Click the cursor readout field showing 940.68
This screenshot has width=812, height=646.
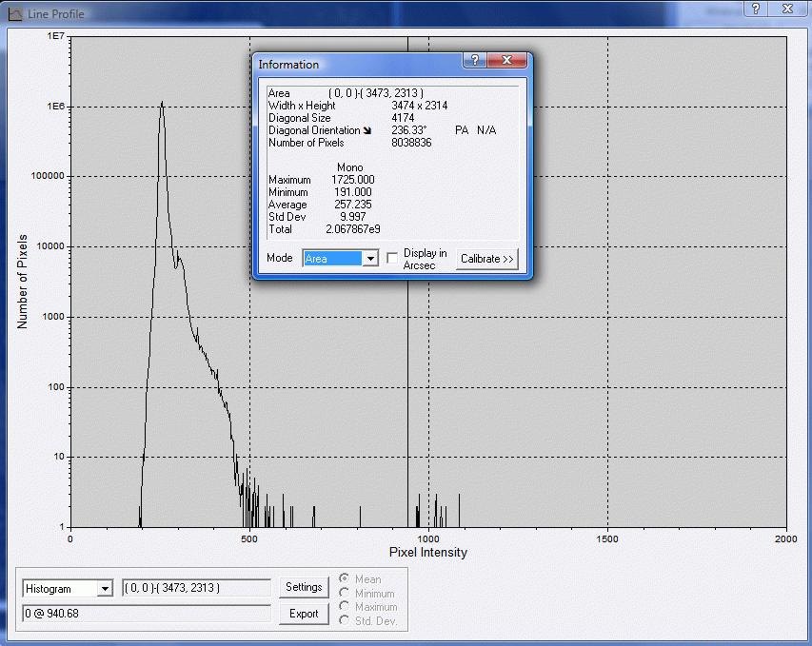[x=147, y=614]
